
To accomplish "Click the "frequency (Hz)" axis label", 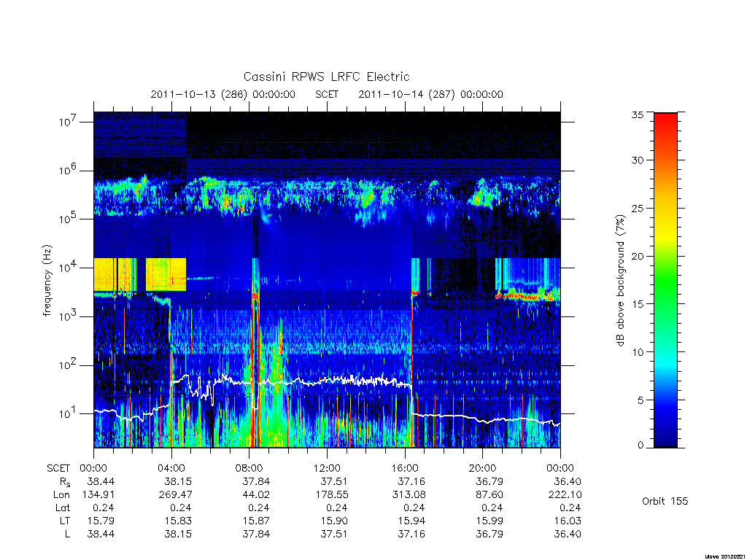I will coord(47,281).
